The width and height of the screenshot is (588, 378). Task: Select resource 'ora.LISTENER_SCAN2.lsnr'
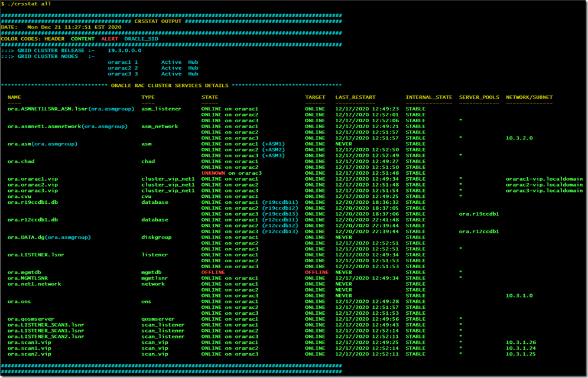(x=46, y=337)
